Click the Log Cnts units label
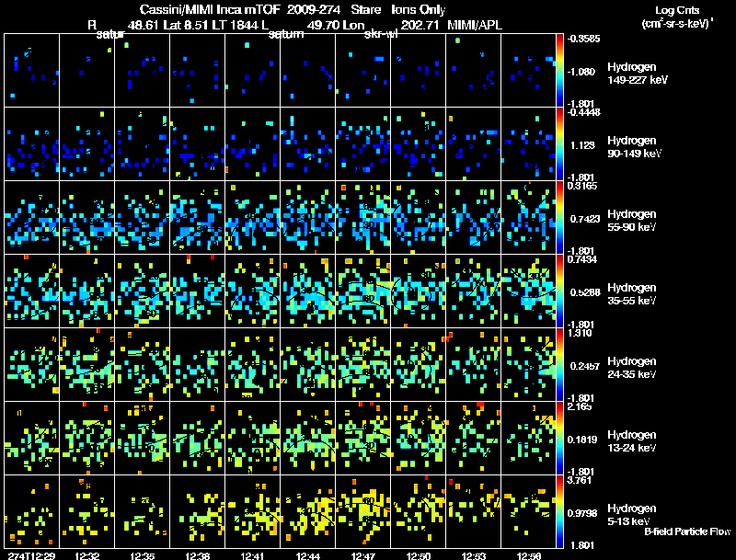 [x=677, y=17]
